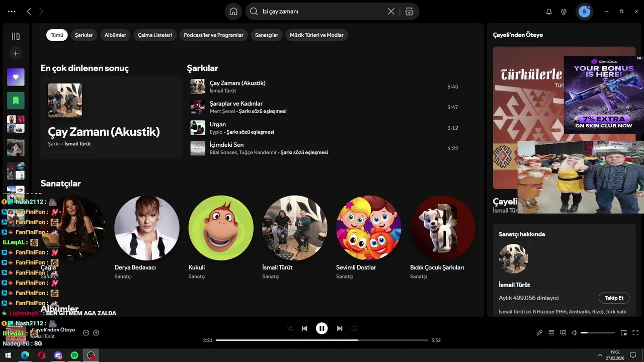The height and width of the screenshot is (362, 644).
Task: Adjust the volume slider
Action: [598, 333]
